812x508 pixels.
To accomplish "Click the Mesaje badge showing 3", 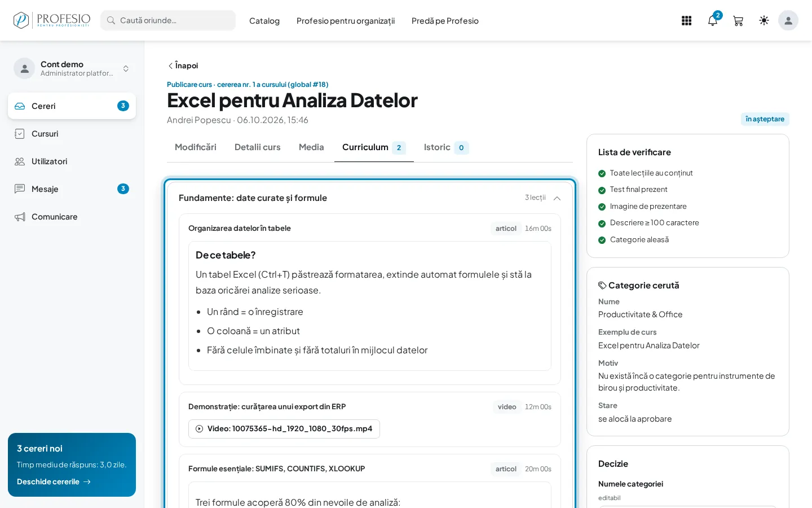I will click(123, 189).
